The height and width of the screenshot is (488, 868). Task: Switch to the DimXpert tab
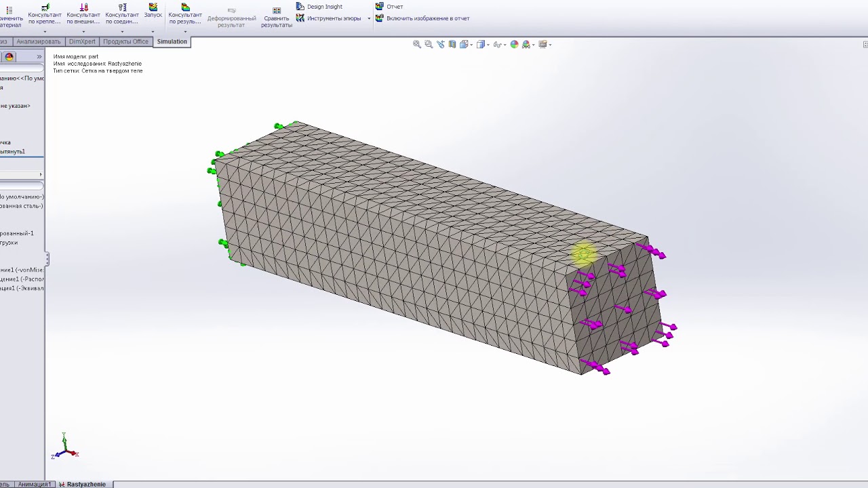point(82,41)
